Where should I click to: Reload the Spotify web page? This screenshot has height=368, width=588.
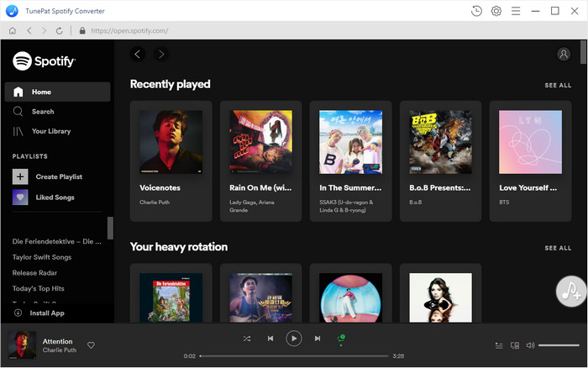click(x=59, y=30)
